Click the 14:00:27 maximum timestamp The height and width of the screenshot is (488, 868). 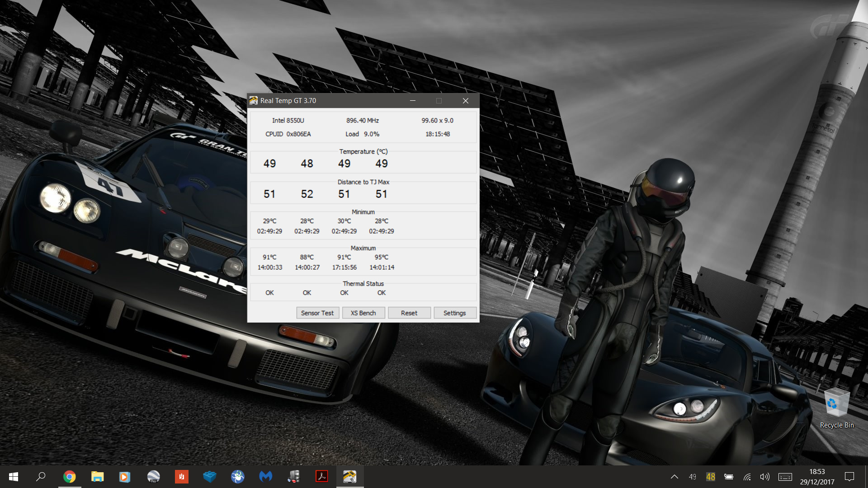307,267
